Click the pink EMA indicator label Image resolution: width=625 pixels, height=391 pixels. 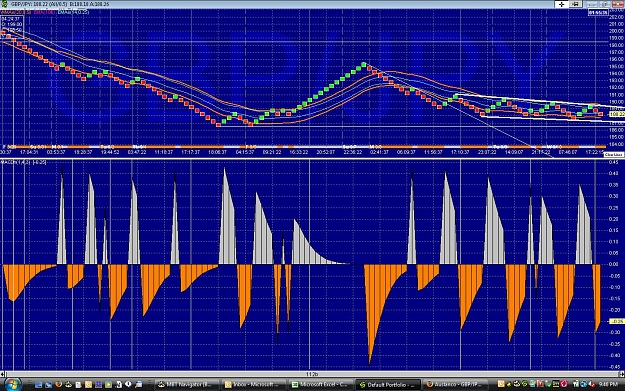pyautogui.click(x=45, y=12)
